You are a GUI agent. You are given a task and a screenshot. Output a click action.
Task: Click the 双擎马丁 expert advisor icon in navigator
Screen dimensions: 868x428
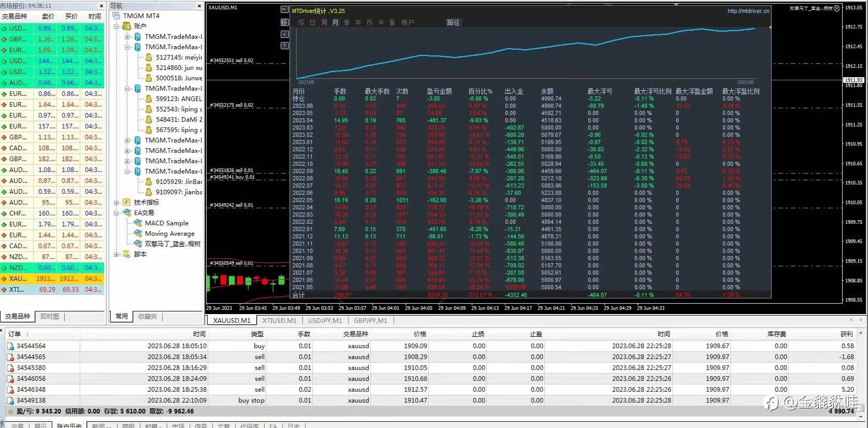point(138,244)
